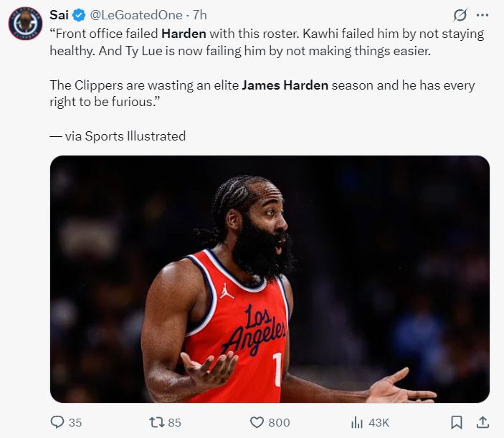Open the view analytics bar chart icon
The image size is (504, 438).
click(356, 422)
